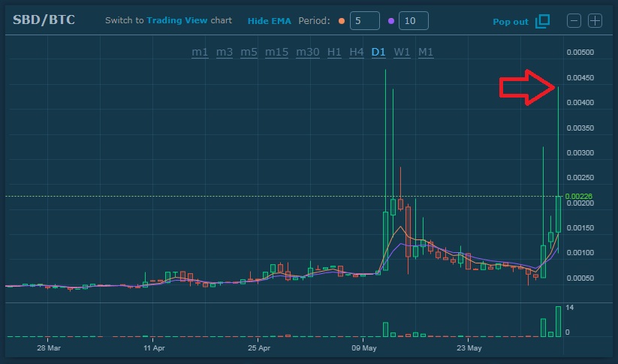Click the 0.00250 price axis label

coord(580,178)
